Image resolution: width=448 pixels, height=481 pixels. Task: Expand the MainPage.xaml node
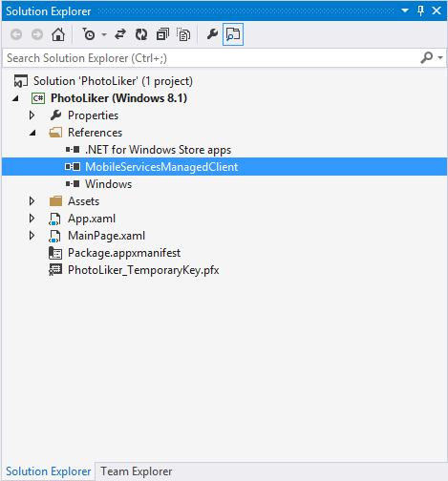[x=32, y=236]
